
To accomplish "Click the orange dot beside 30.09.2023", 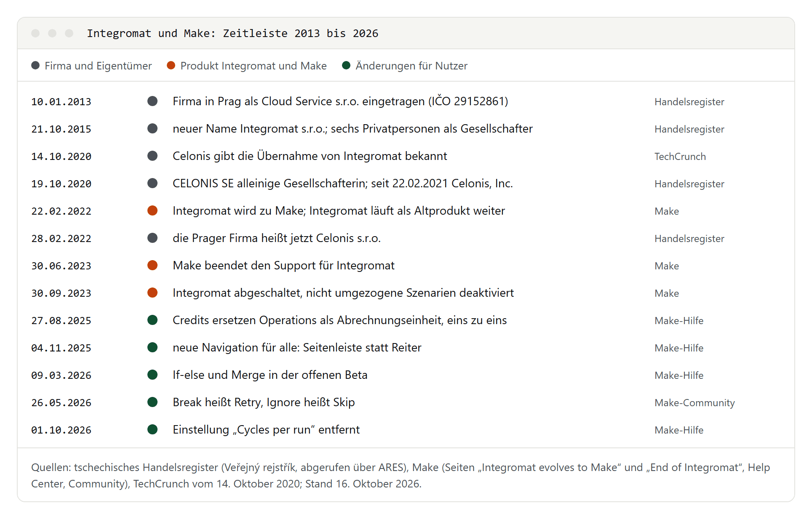I will (x=152, y=293).
